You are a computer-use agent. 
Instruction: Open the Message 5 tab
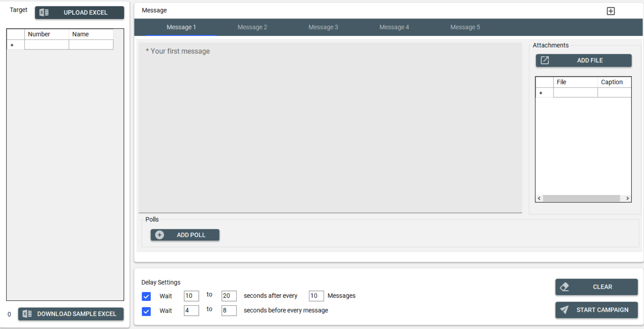465,27
